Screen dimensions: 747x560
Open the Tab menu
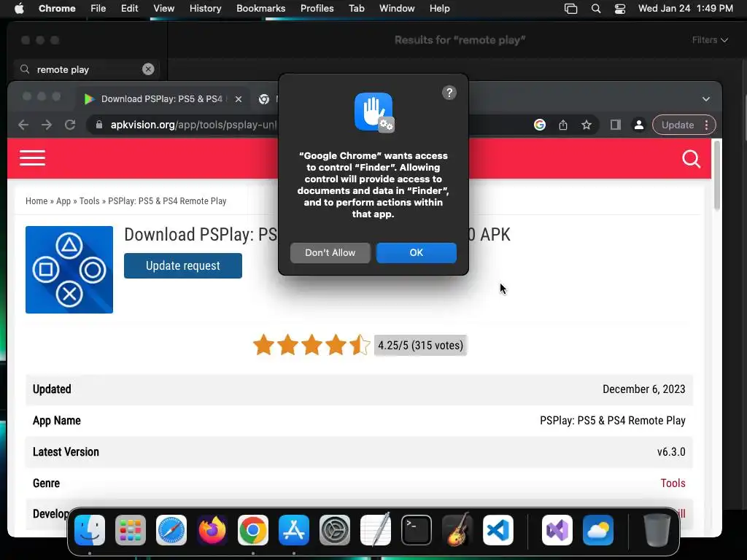[x=356, y=8]
